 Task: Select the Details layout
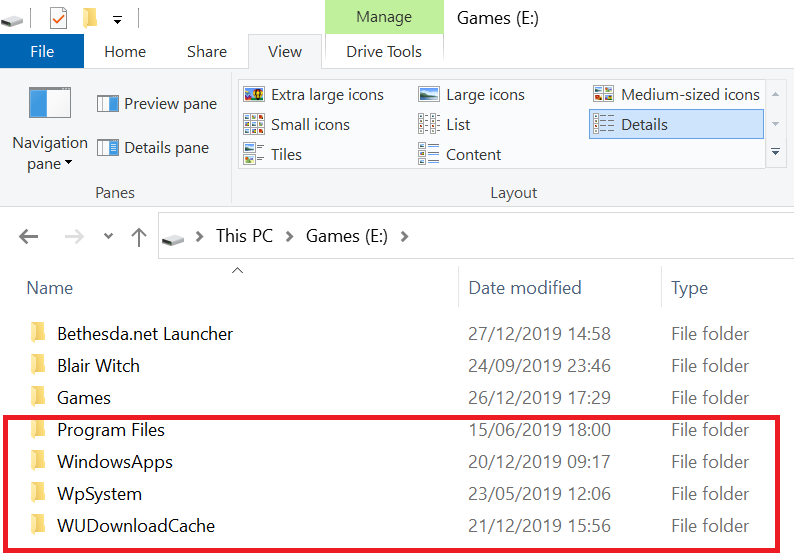677,125
